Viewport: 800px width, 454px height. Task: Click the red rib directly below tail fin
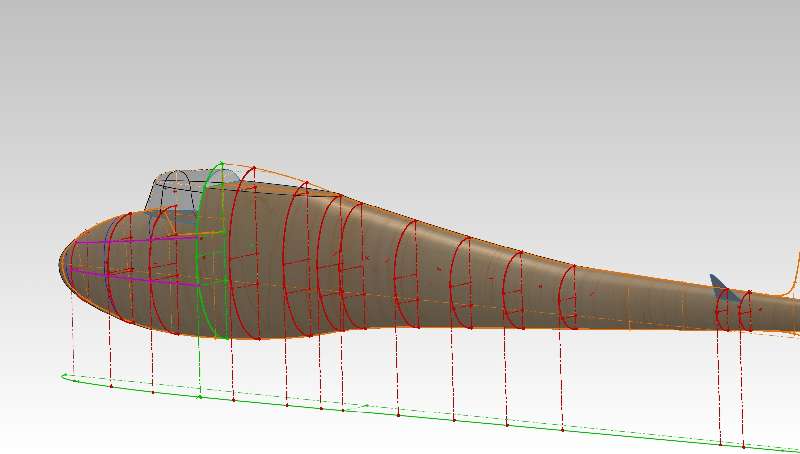pos(719,313)
